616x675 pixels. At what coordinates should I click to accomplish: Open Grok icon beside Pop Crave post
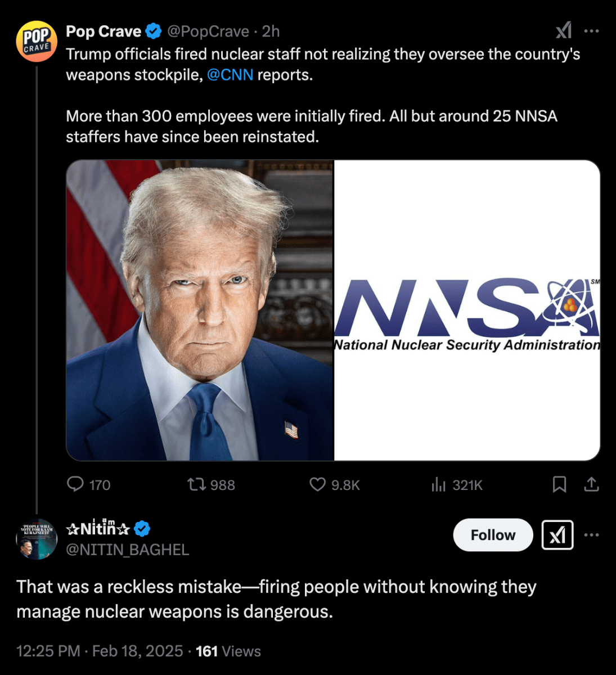[x=564, y=30]
